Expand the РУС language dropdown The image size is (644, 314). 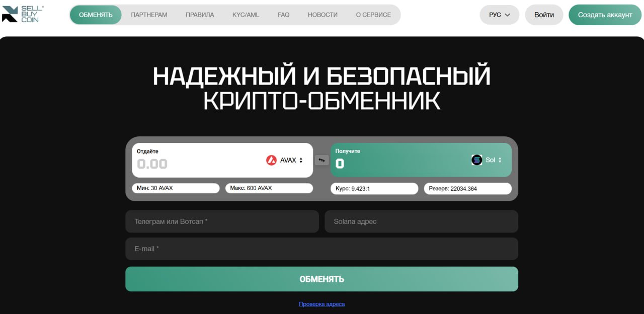(500, 15)
